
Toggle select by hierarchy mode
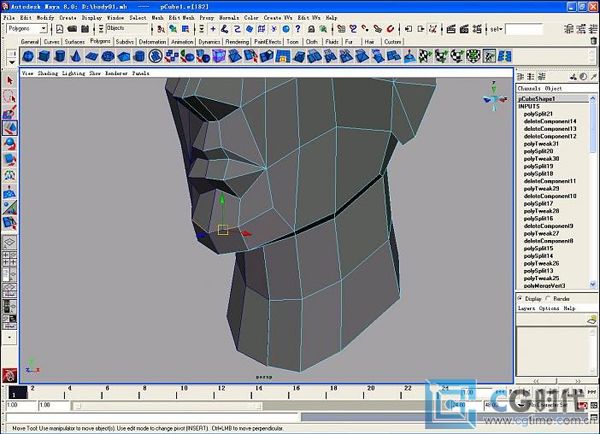point(161,29)
